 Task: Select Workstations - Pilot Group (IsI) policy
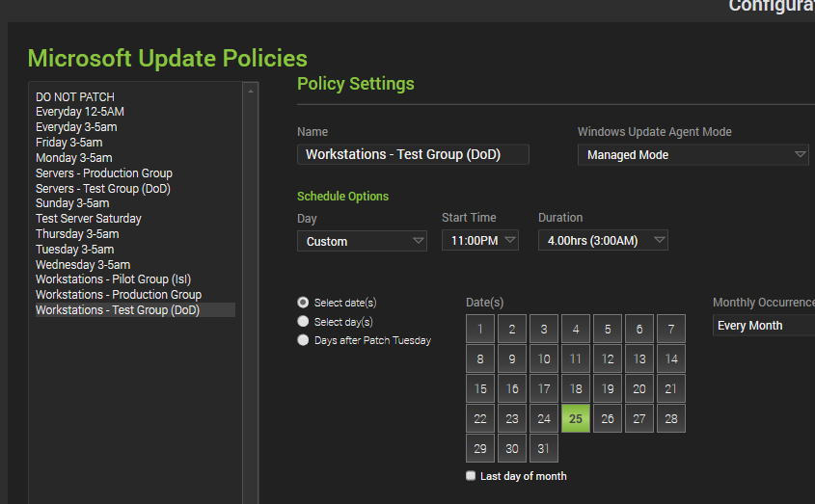pyautogui.click(x=114, y=279)
